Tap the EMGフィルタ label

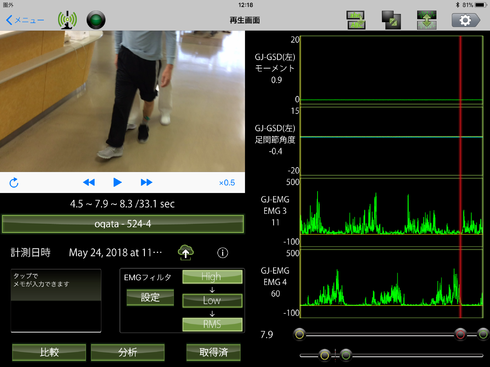click(x=148, y=277)
